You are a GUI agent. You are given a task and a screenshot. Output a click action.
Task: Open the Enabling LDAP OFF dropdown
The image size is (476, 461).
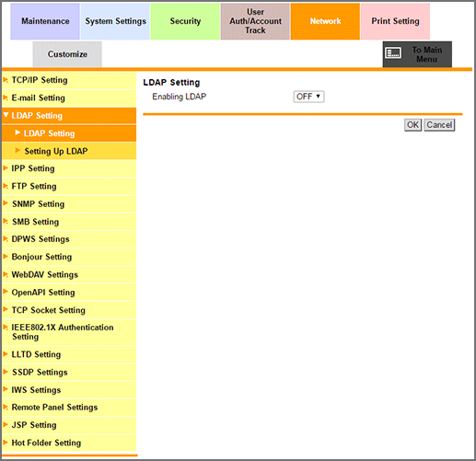pyautogui.click(x=308, y=97)
